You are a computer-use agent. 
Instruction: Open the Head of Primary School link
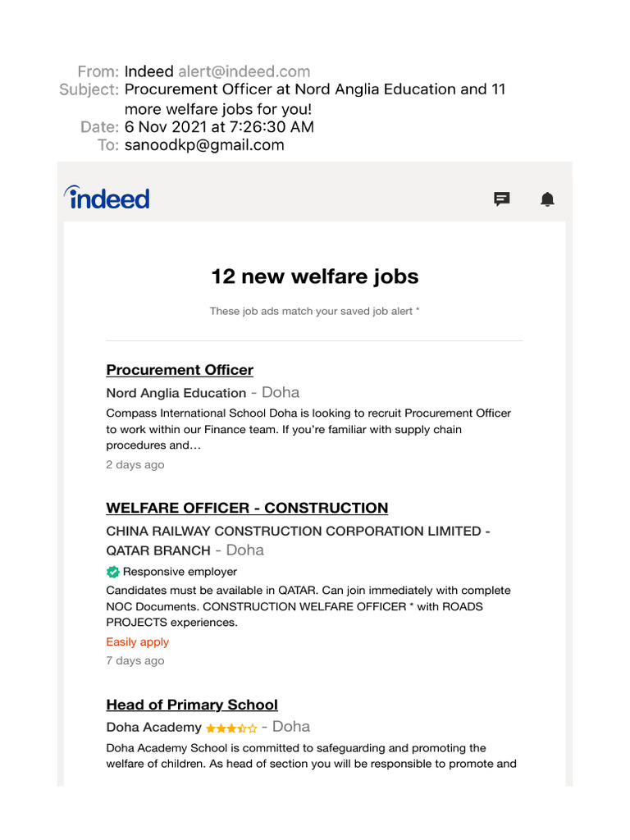click(192, 705)
